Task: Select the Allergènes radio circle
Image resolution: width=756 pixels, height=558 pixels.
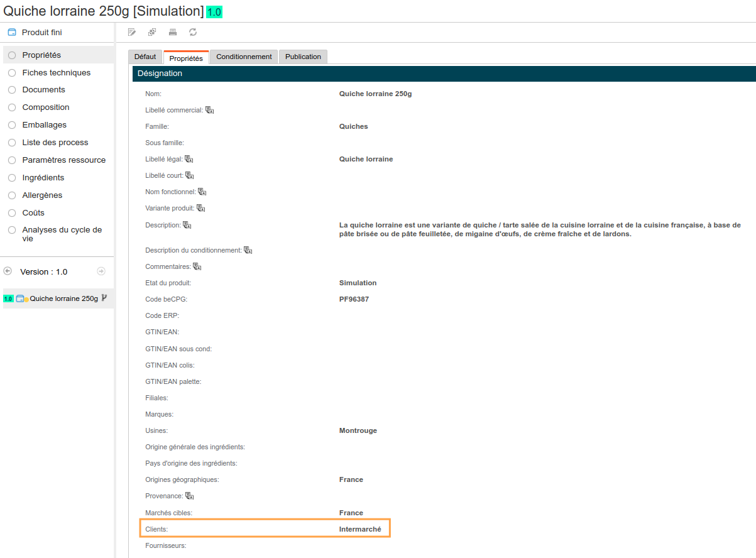Action: pos(12,195)
